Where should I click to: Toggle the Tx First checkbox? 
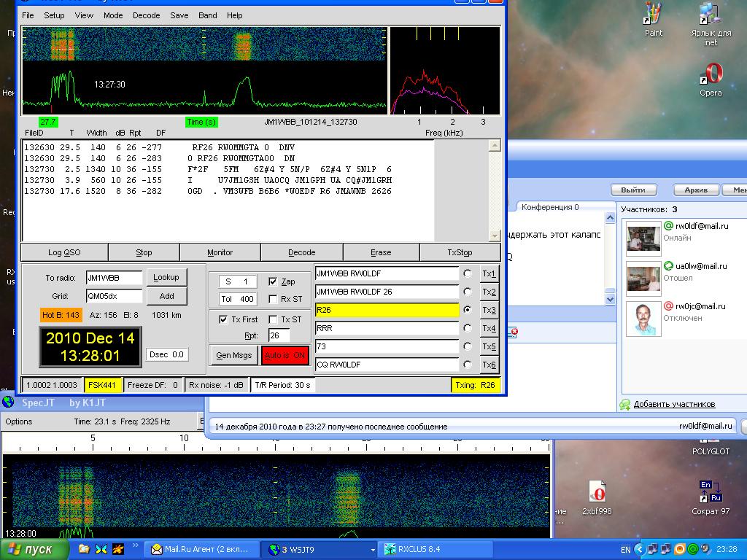pos(223,319)
